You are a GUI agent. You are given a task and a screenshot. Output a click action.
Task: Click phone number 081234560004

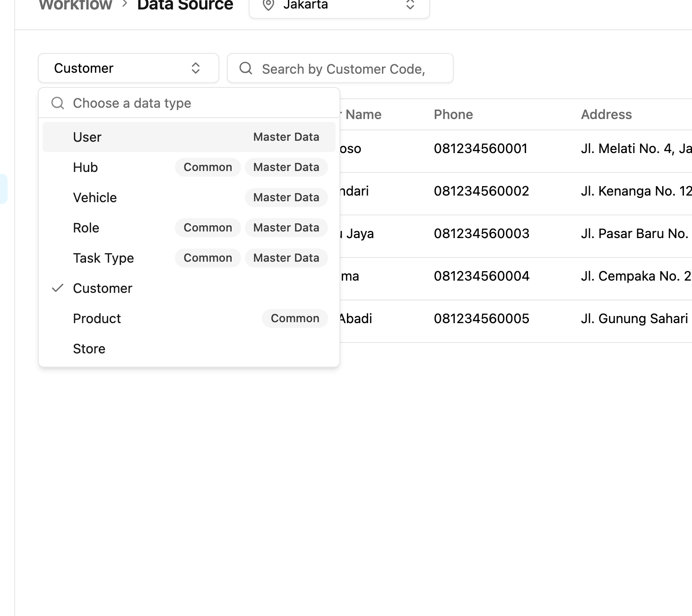coord(482,276)
